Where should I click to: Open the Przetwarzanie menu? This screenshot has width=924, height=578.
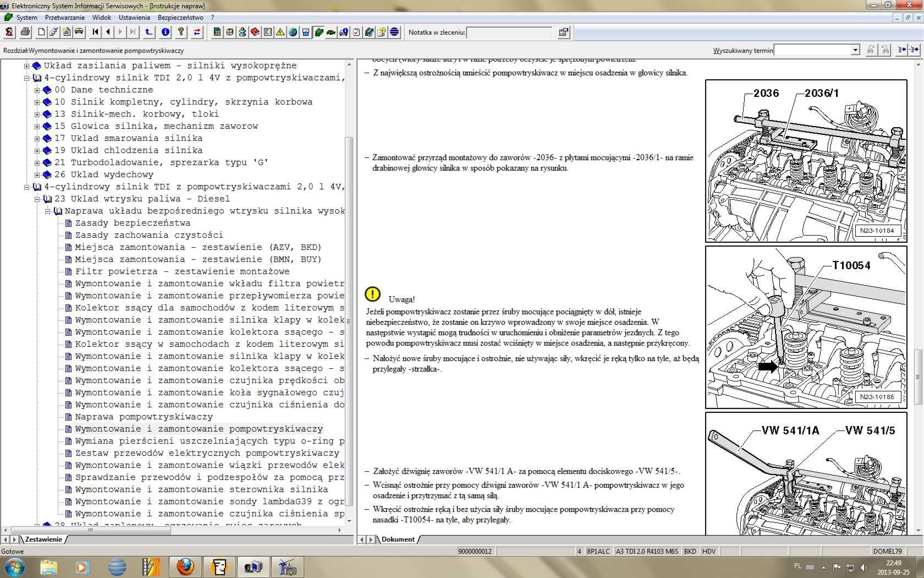(65, 17)
